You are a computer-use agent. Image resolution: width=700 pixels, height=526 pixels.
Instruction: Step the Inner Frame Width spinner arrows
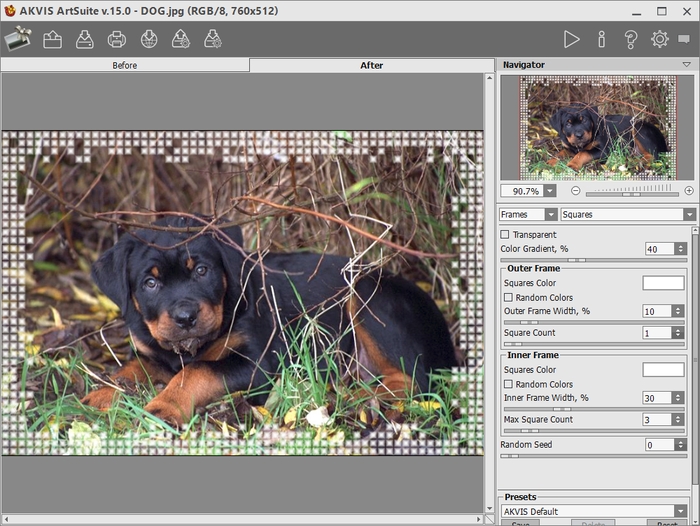click(678, 398)
